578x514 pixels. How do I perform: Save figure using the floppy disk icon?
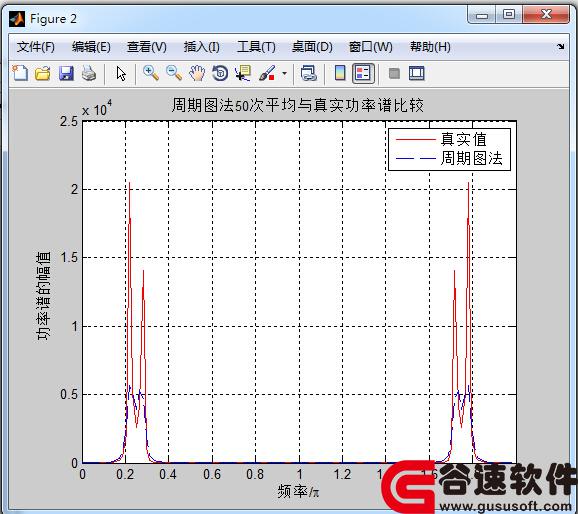(66, 73)
